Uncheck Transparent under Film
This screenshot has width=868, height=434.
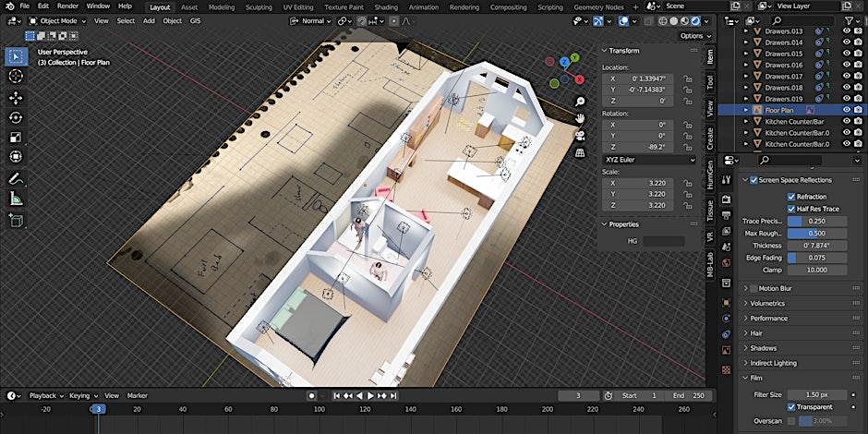pyautogui.click(x=791, y=406)
